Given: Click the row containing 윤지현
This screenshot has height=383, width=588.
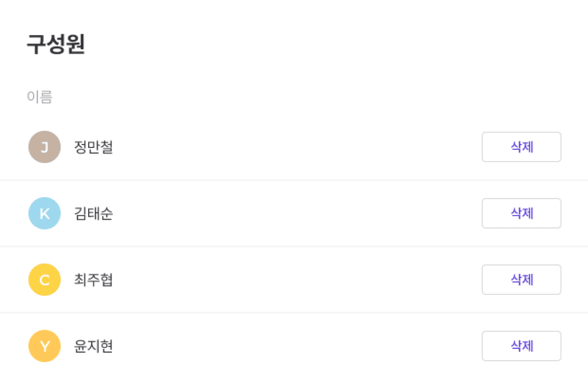Looking at the screenshot, I should 273,346.
